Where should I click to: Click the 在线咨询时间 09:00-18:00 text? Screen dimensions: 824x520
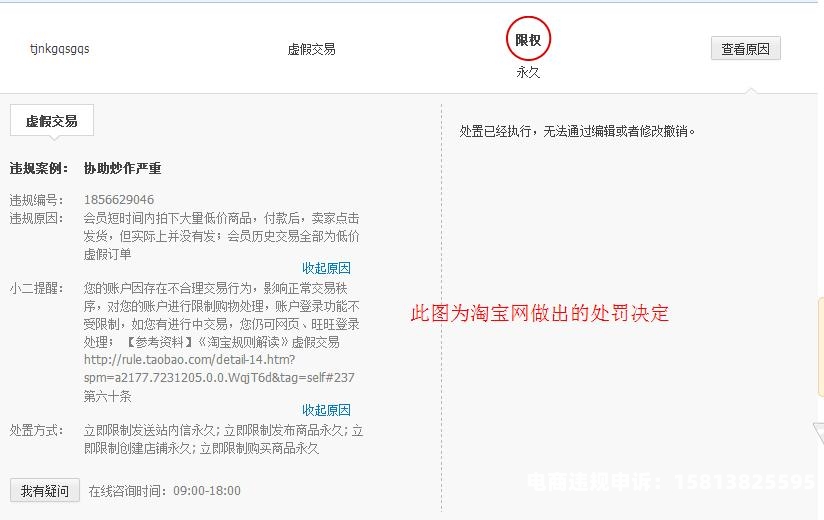click(x=164, y=491)
